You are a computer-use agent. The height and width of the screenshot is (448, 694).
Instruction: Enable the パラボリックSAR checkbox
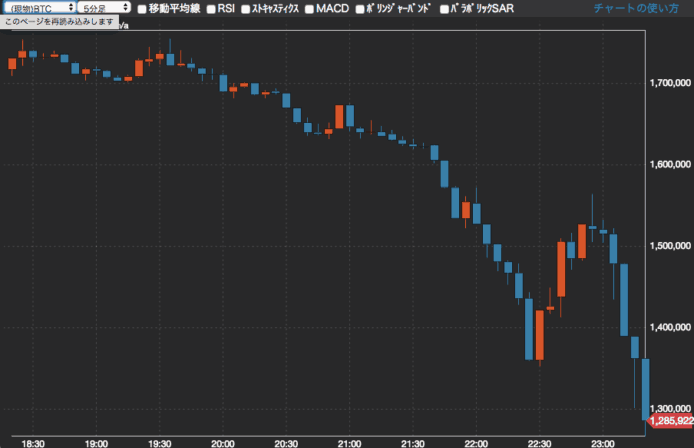coord(444,9)
